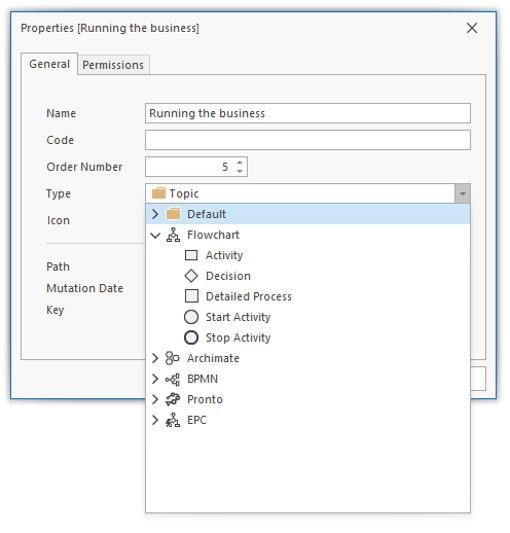Switch to the Permissions tab
Image resolution: width=510 pixels, height=533 pixels.
coord(113,65)
